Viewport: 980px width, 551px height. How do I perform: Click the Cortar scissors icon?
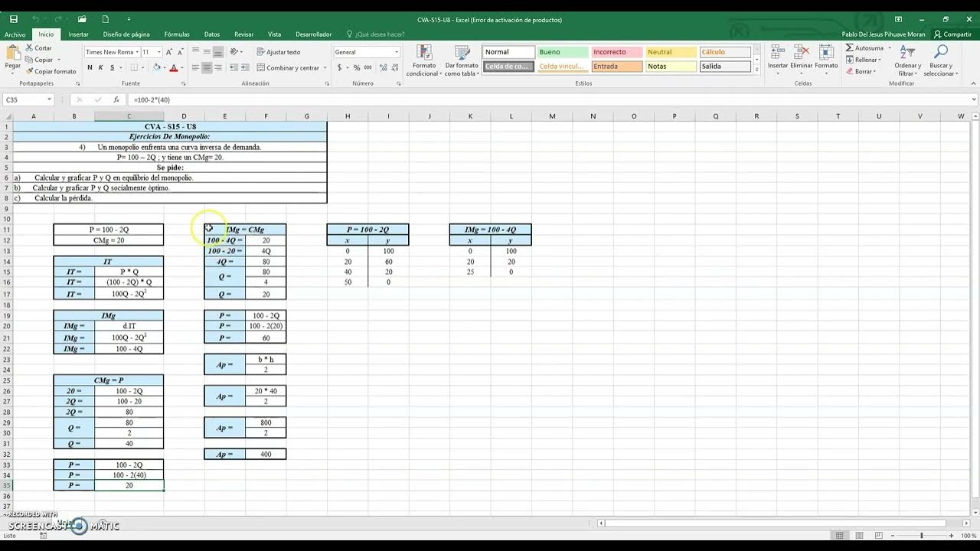tap(29, 48)
